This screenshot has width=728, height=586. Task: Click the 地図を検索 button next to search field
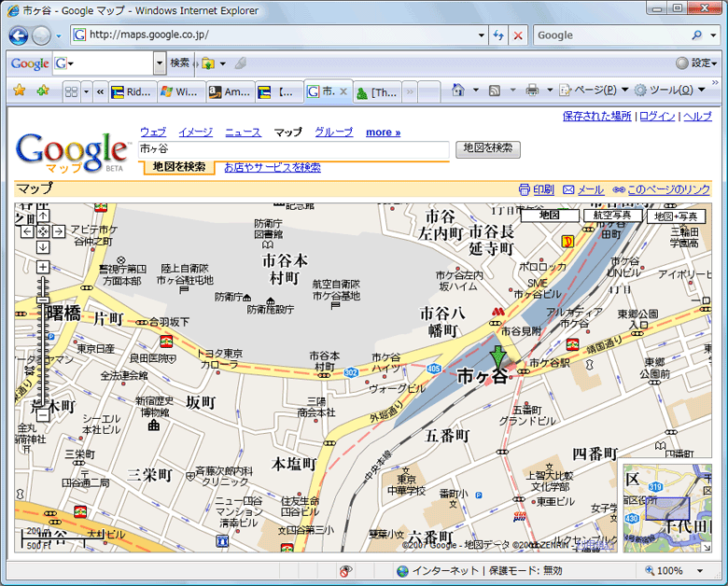[488, 149]
